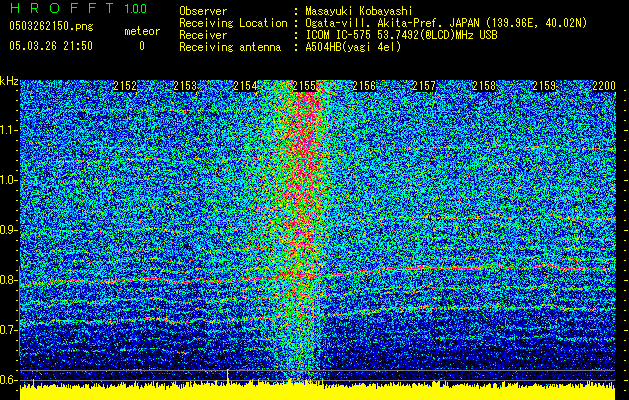Click version number 1.0.0

(136, 8)
